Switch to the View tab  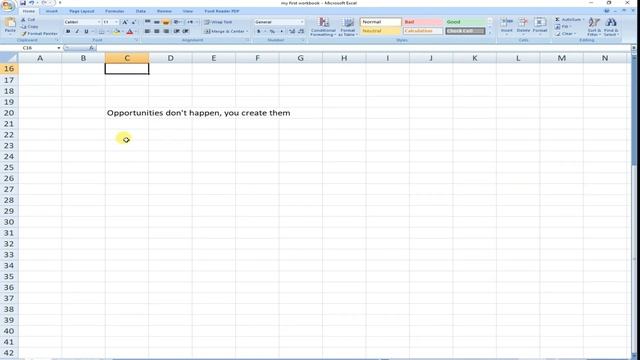pos(188,11)
